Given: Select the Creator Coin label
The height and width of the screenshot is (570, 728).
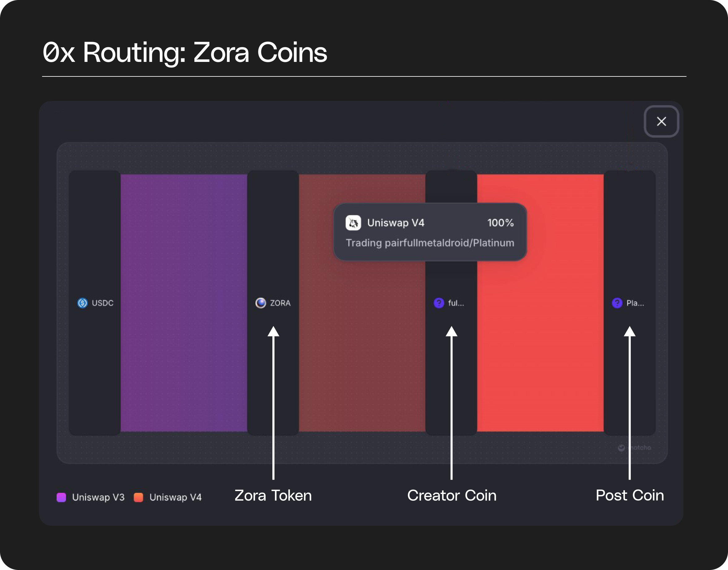Looking at the screenshot, I should click(452, 496).
